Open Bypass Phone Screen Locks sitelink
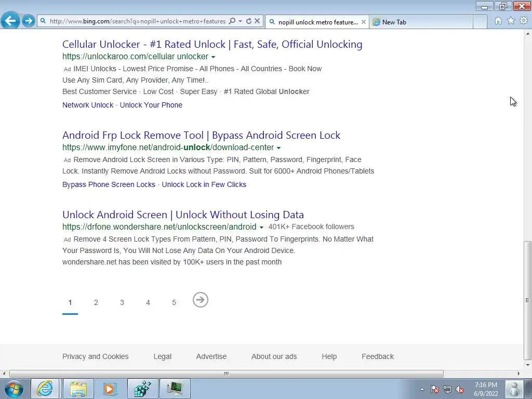The height and width of the screenshot is (399, 532). pos(109,184)
